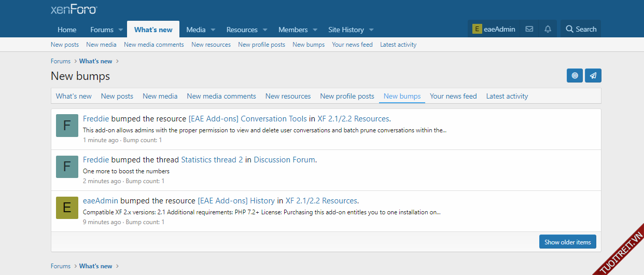Open the Statistics thread 2 link
Viewport: 644px width, 275px height.
click(212, 160)
